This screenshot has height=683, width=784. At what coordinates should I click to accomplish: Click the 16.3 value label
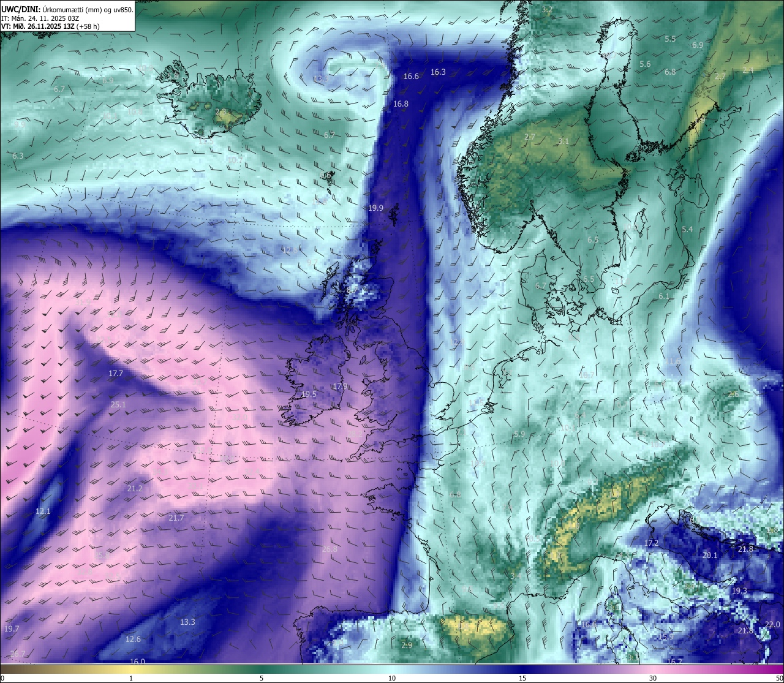point(438,72)
